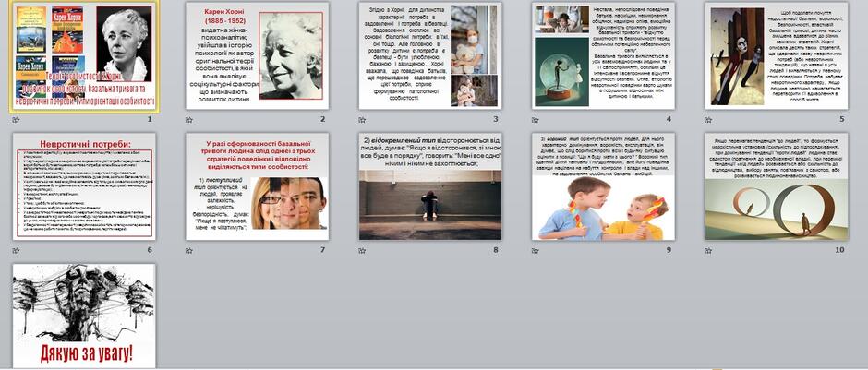
Task: Select slide 2 titled Карен Хорні
Action: (258, 56)
